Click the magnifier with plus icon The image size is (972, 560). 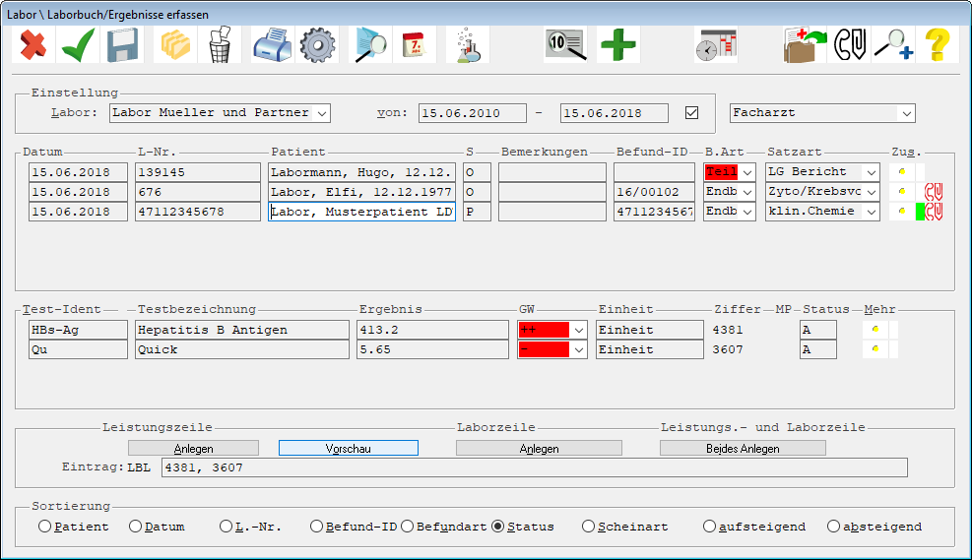[x=893, y=44]
